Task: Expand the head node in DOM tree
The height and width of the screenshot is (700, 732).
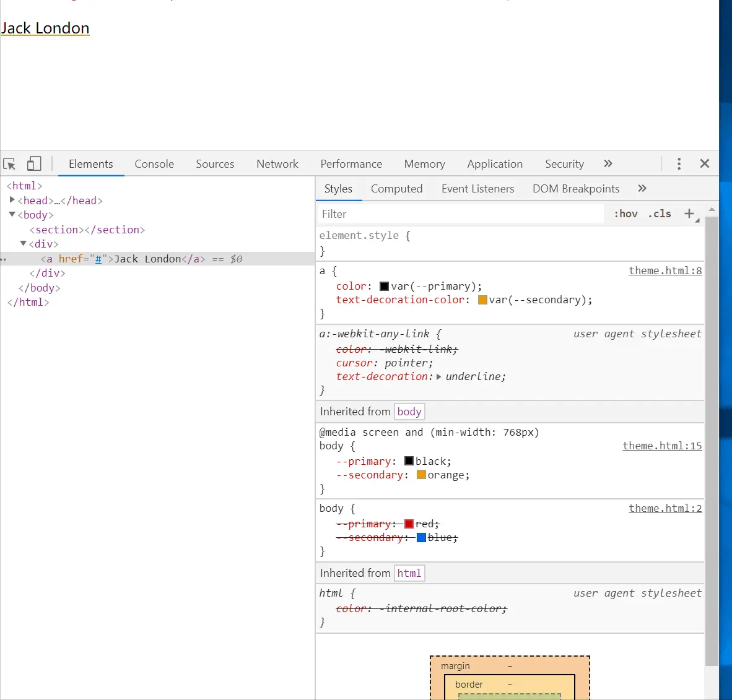Action: (x=12, y=200)
